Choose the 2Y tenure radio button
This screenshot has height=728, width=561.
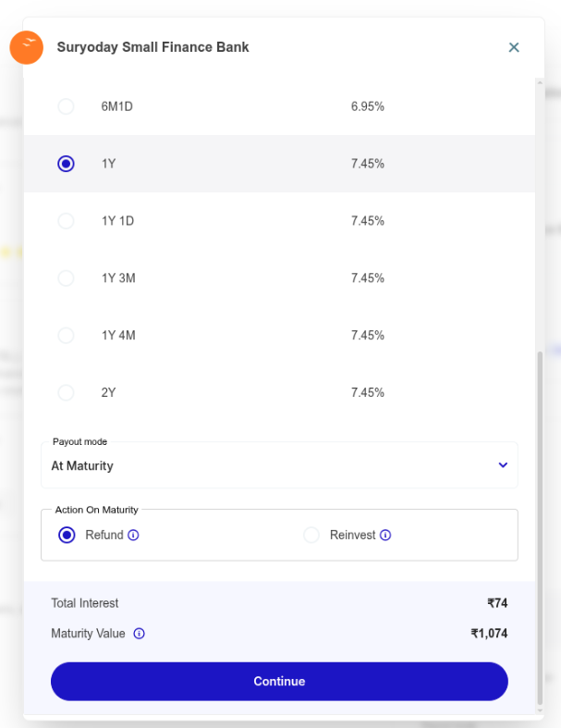coord(66,392)
